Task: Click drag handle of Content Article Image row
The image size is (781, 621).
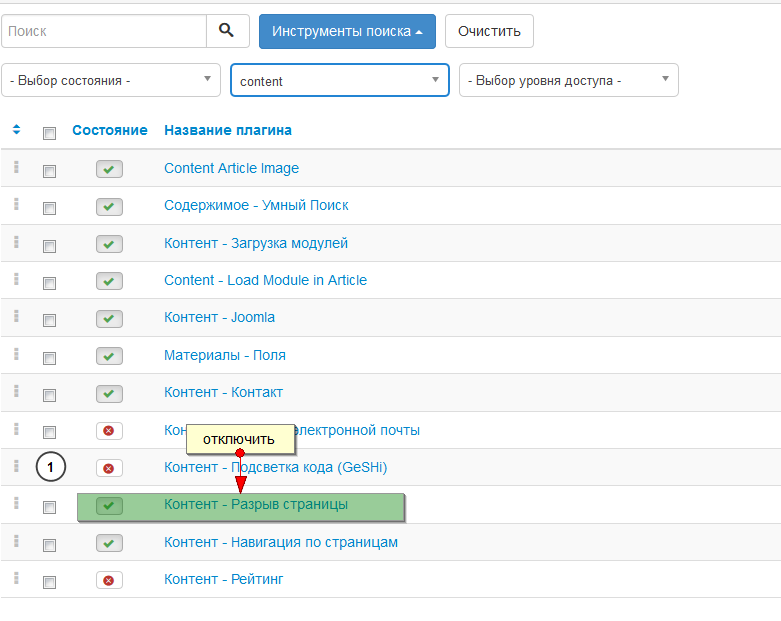Action: click(x=16, y=168)
